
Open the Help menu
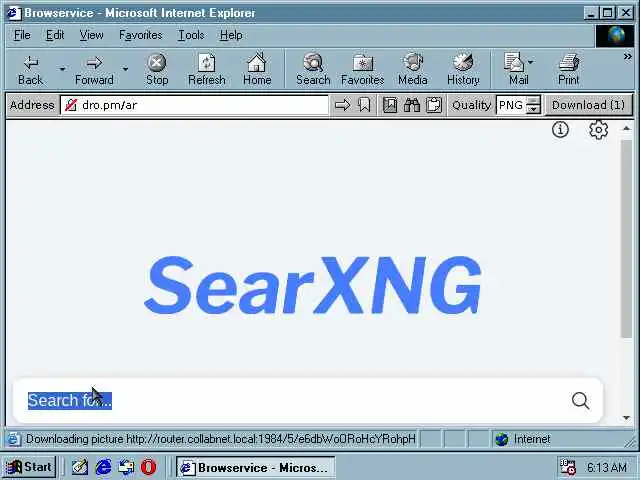[231, 36]
